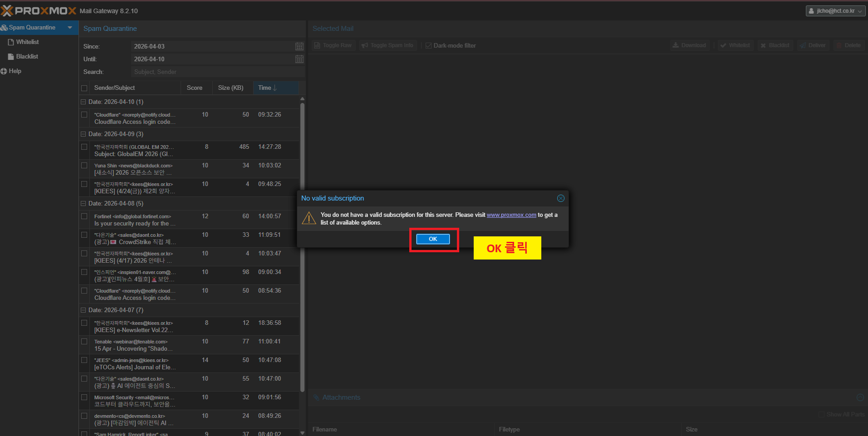Viewport: 868px width, 436px height.
Task: Sort by the Time column header
Action: 276,88
